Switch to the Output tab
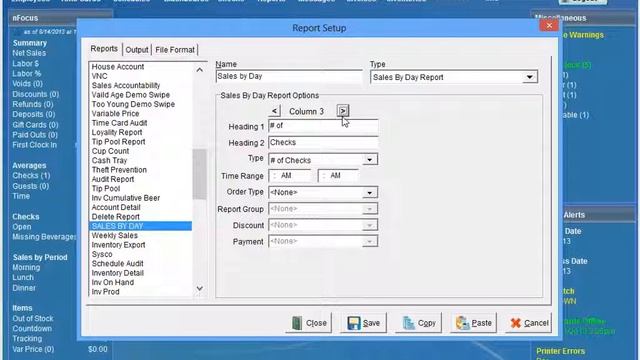The width and height of the screenshot is (640, 360). coord(137,50)
